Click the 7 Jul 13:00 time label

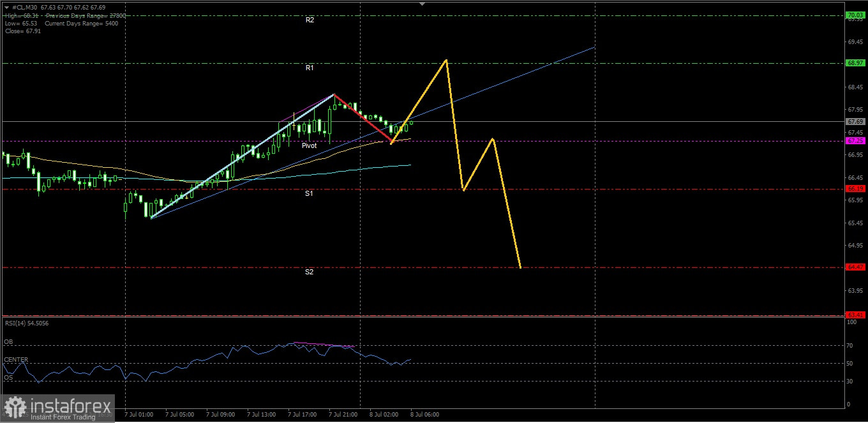tap(261, 414)
